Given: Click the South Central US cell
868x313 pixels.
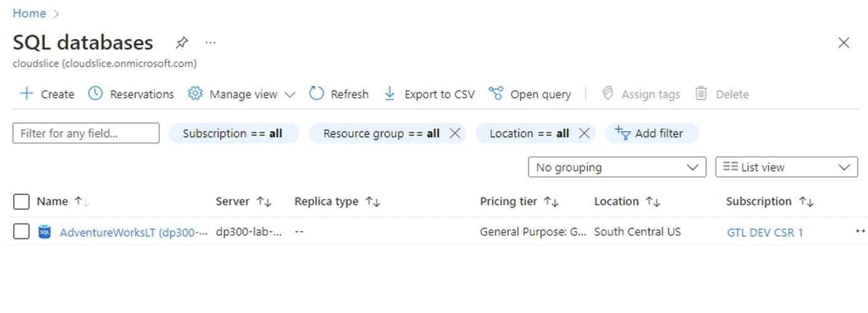Looking at the screenshot, I should tap(637, 232).
